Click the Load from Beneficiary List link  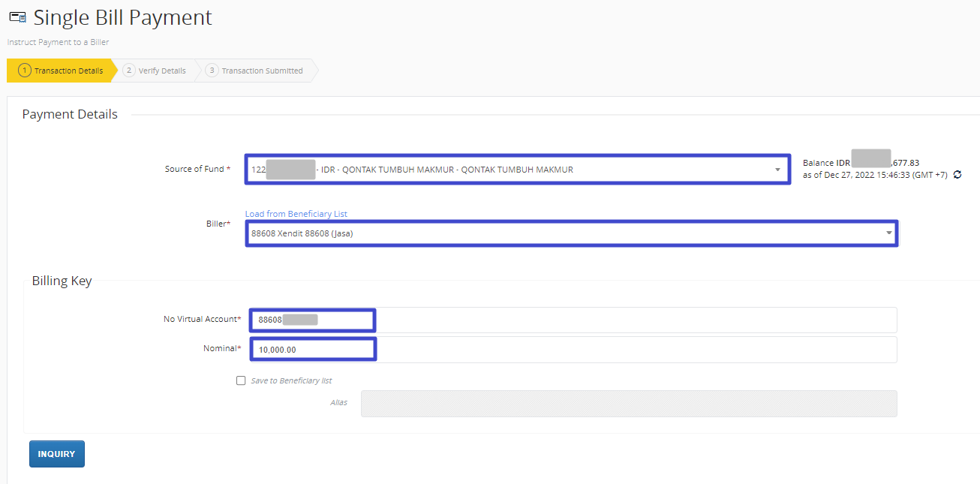[296, 214]
